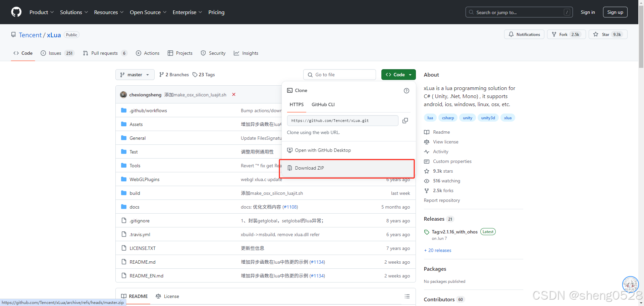The height and width of the screenshot is (306, 644).
Task: Open the Security tab
Action: coord(213,53)
